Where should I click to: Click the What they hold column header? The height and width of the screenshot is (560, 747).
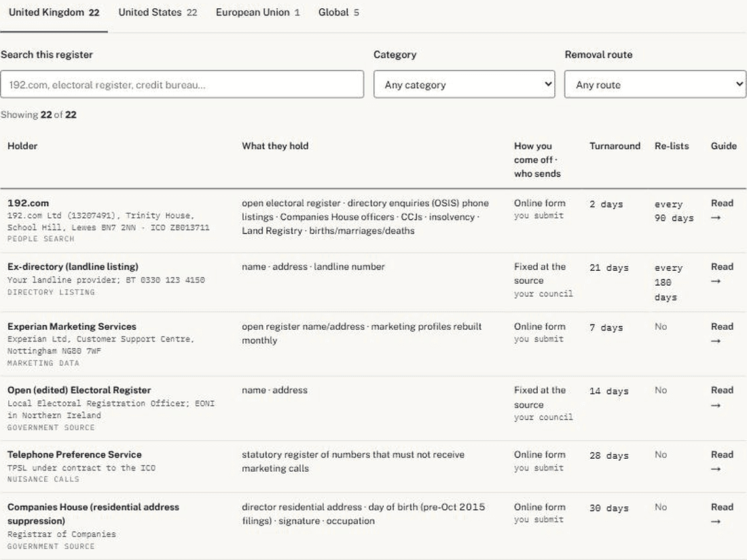(x=275, y=146)
